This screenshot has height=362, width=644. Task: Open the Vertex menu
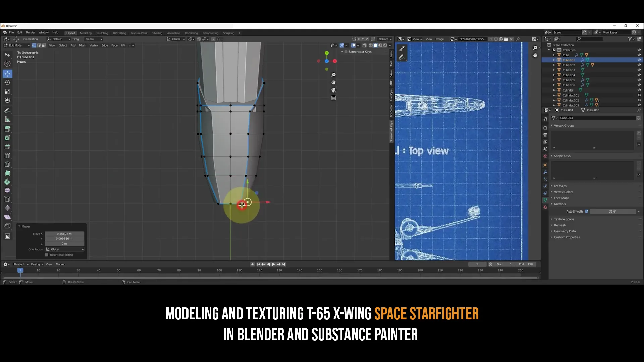(x=94, y=45)
